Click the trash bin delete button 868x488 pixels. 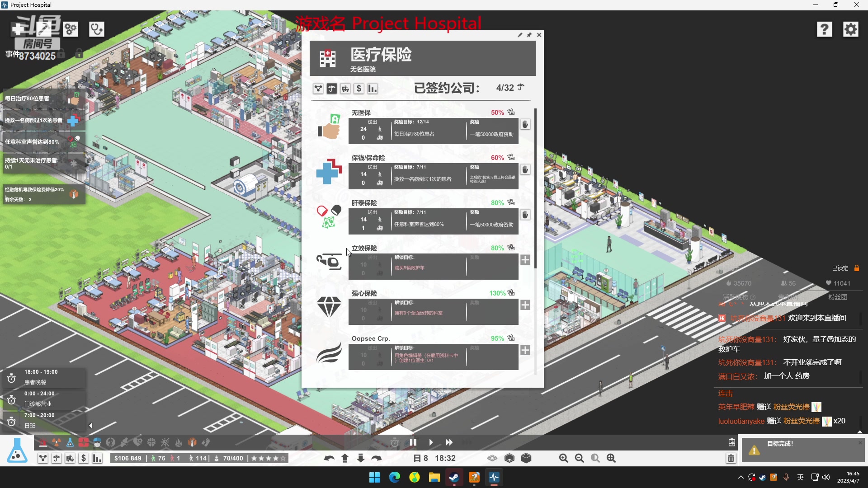coord(731,458)
